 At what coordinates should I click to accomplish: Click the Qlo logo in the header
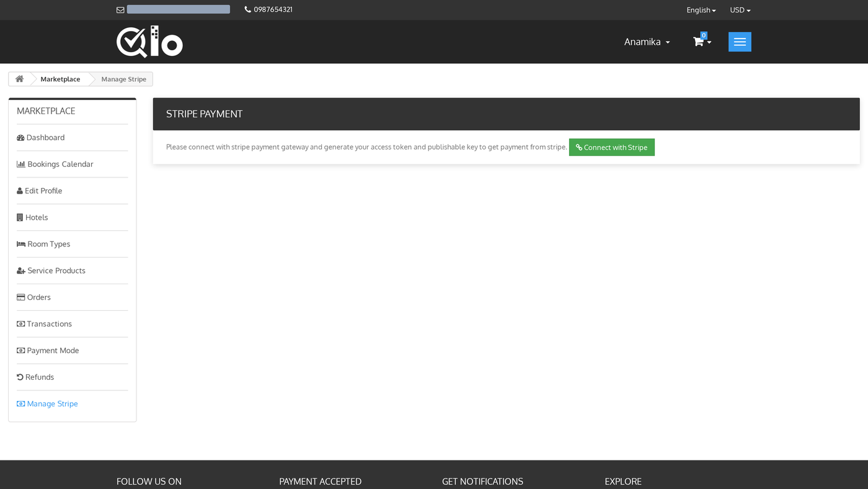pos(149,42)
